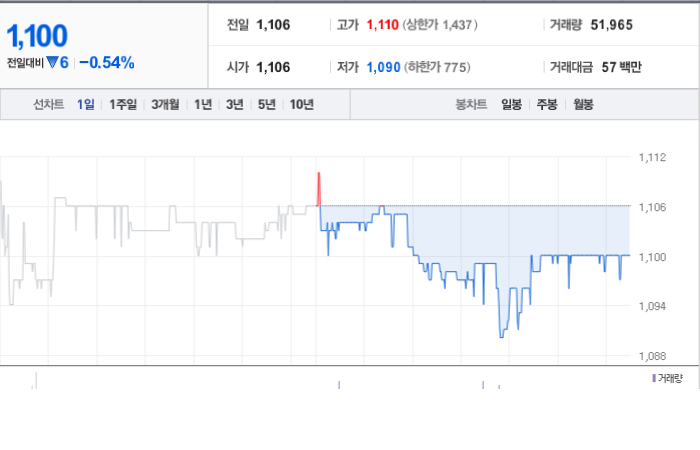The height and width of the screenshot is (450, 700).
Task: Switch to 일봉 candlestick chart
Action: click(x=512, y=104)
